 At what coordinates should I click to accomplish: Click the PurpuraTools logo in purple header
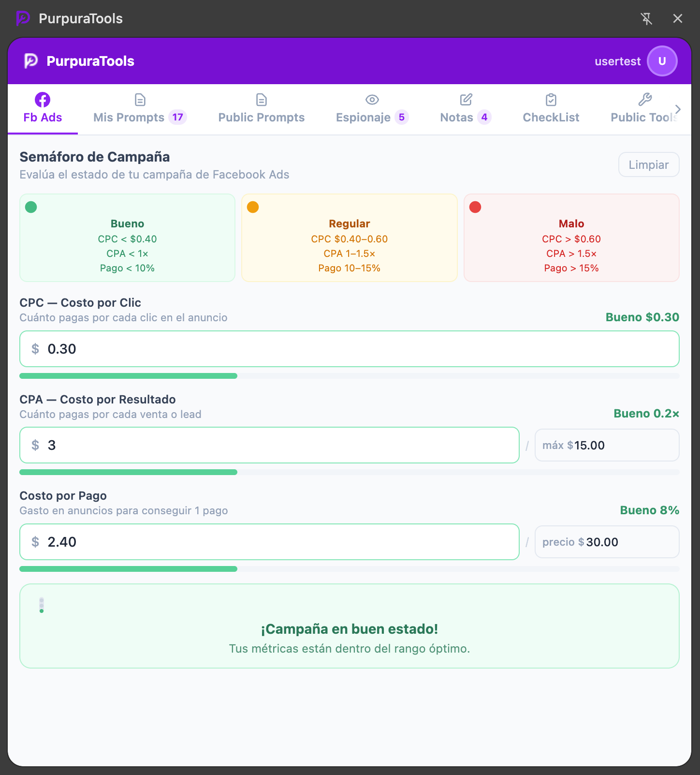pos(79,61)
